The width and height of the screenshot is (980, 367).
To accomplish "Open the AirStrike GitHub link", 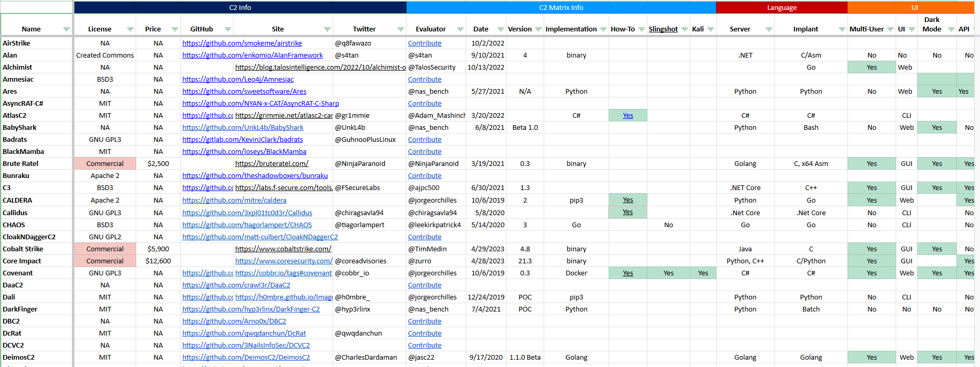I will pyautogui.click(x=242, y=43).
